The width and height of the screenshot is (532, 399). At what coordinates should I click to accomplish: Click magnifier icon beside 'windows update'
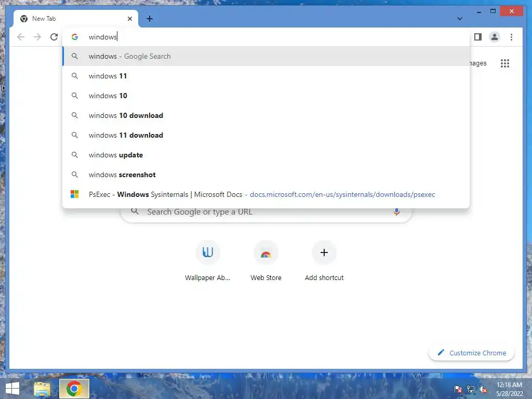(x=75, y=155)
